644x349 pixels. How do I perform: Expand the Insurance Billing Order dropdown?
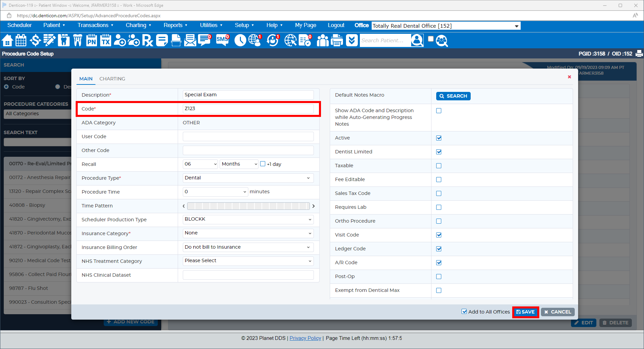point(248,247)
